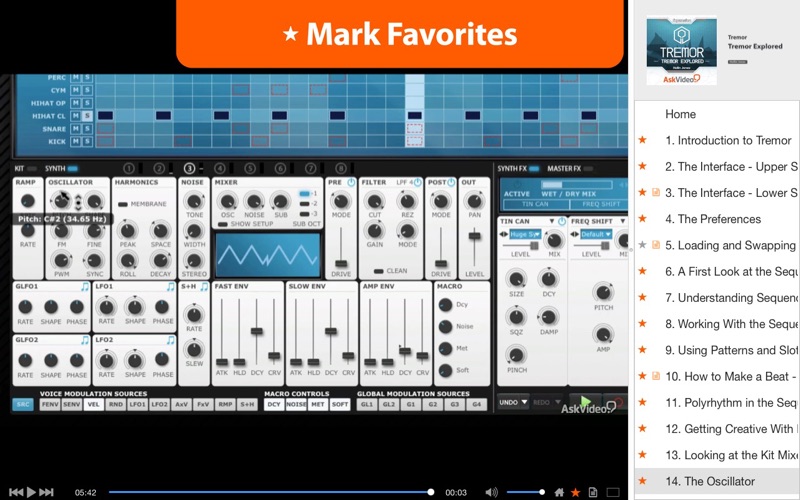Viewport: 800px width, 500px height.
Task: Enable the MEMBRANE harmonics switch
Action: click(122, 204)
